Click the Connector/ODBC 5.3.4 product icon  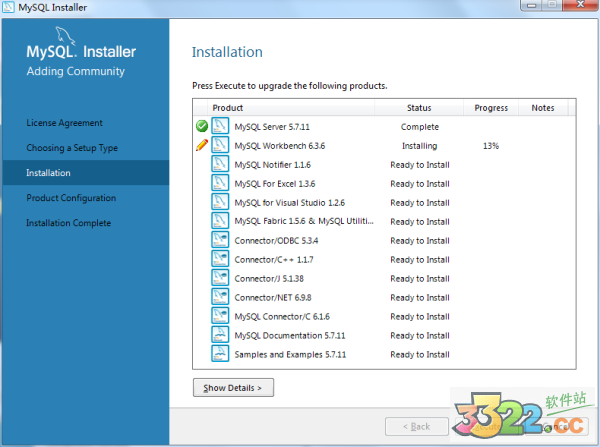click(x=220, y=241)
